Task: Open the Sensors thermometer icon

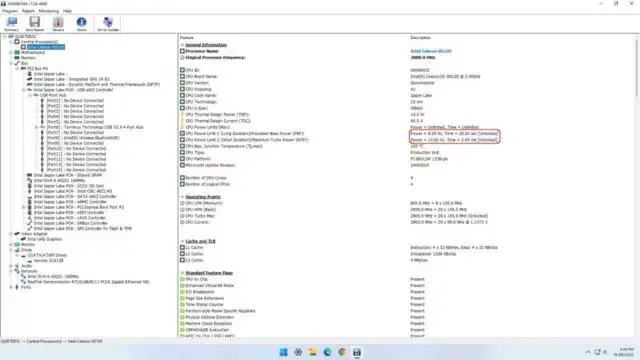Action: point(58,24)
